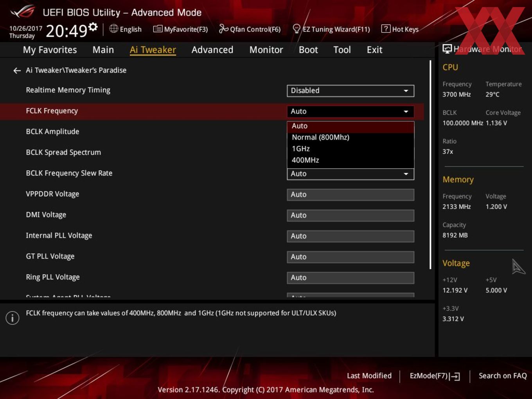Select the BCLK Frequency Slew Rate label
532x399 pixels.
69,173
